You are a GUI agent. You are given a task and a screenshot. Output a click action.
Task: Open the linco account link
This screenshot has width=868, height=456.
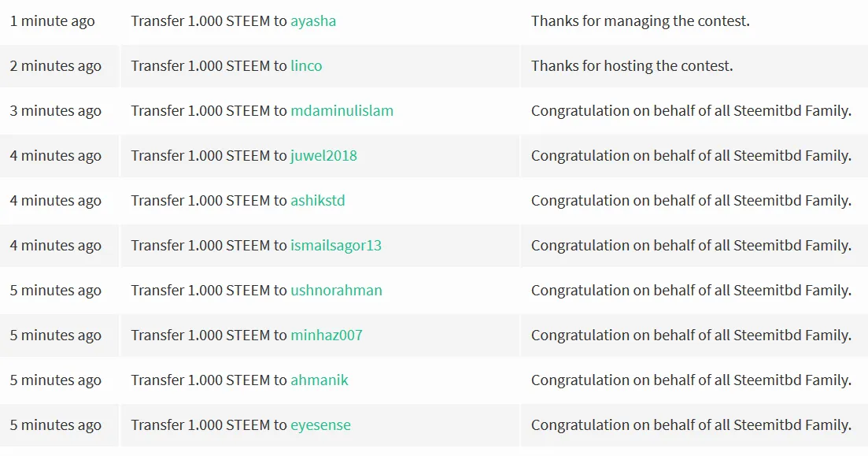pos(306,66)
